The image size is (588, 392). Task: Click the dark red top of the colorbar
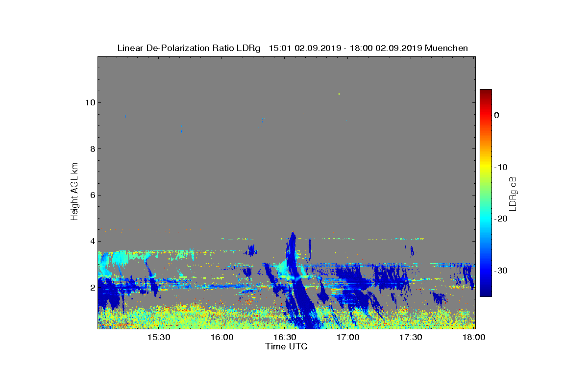(486, 92)
